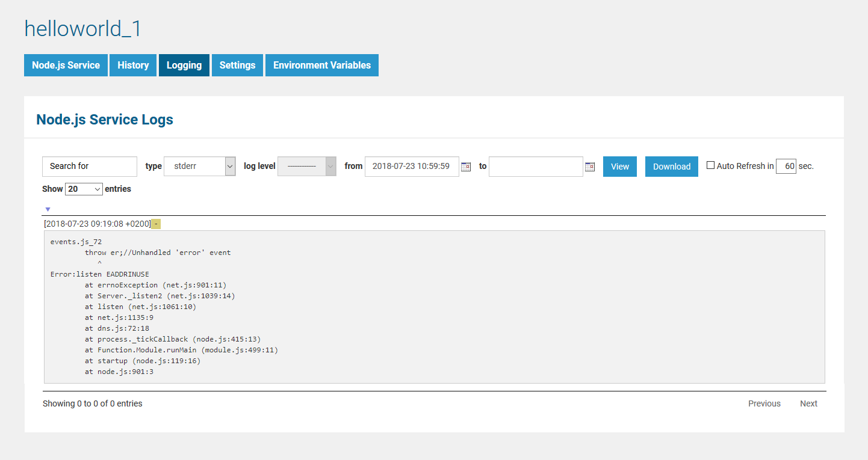The width and height of the screenshot is (868, 460).
Task: Select the Logging tab
Action: click(184, 65)
